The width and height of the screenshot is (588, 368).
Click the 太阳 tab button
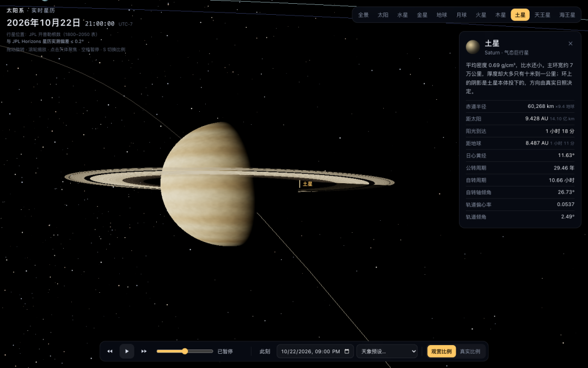tap(383, 15)
